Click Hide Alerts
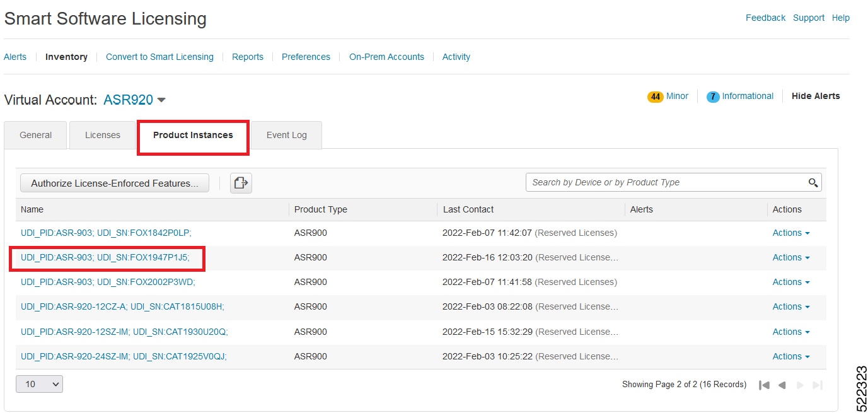 (x=816, y=96)
